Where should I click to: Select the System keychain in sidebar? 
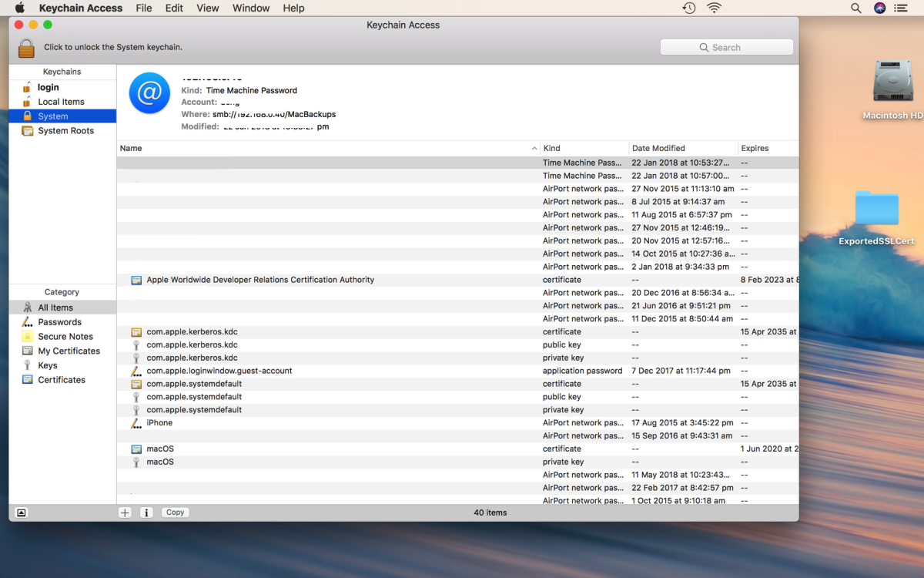(x=62, y=116)
